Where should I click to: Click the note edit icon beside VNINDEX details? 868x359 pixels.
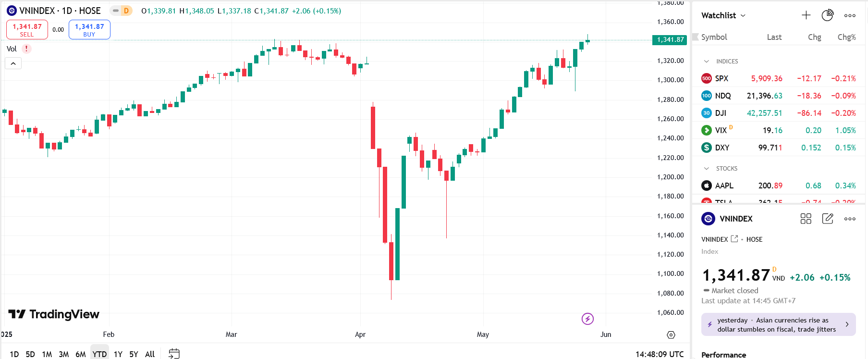coord(828,219)
